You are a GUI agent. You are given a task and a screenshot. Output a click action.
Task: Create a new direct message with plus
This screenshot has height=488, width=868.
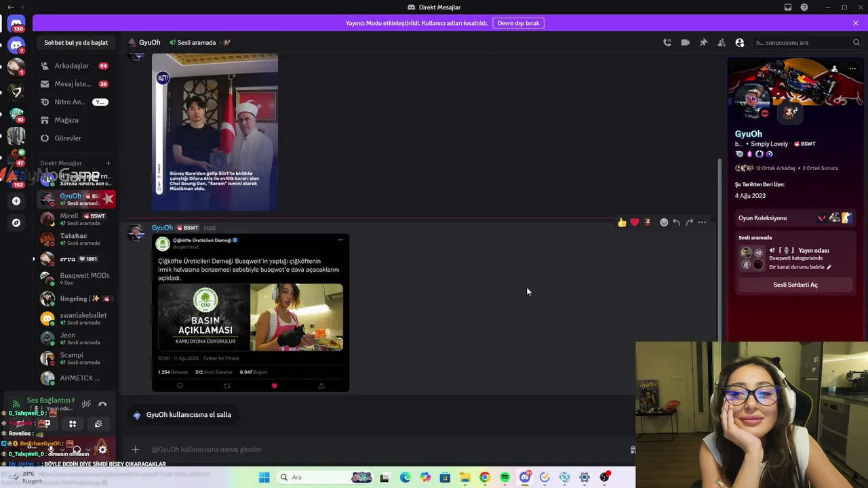pyautogui.click(x=108, y=163)
